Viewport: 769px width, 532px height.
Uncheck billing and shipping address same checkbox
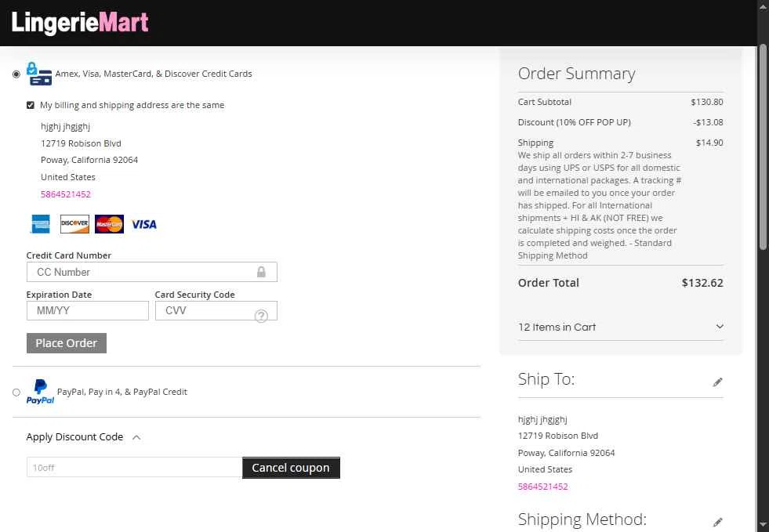point(31,105)
